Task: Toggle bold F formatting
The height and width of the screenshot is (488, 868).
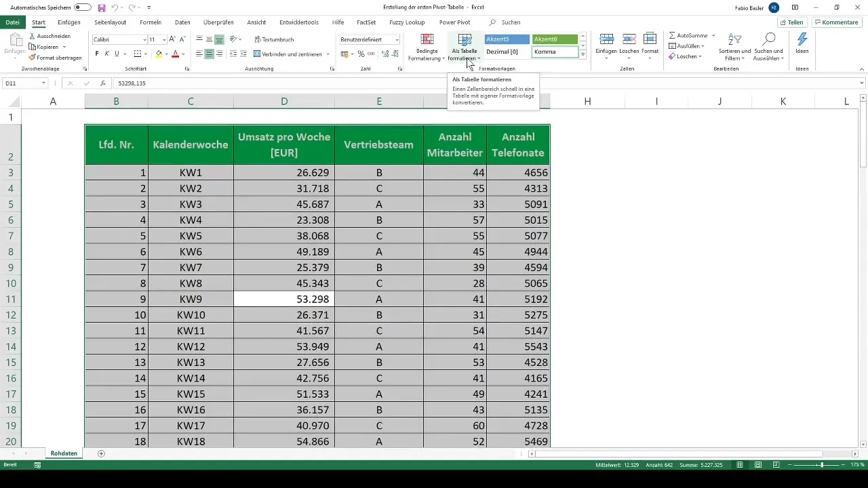Action: (97, 54)
